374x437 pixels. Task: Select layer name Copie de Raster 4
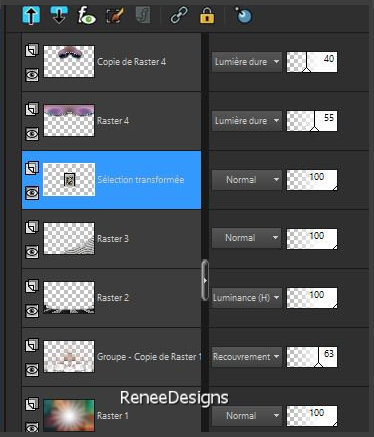[x=131, y=62]
